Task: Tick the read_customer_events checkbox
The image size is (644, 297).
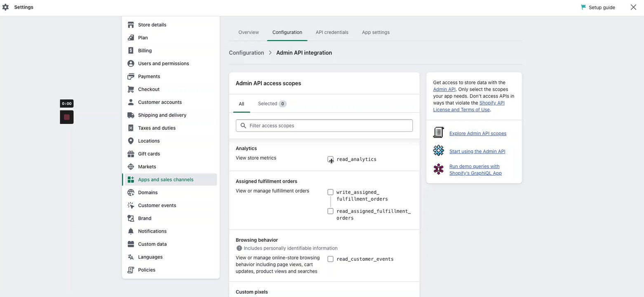Action: (330, 259)
